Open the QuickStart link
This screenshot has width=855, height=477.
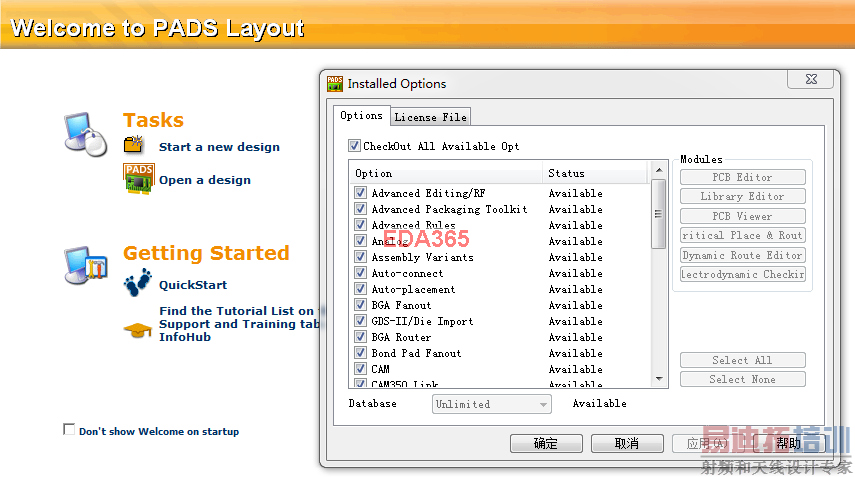pyautogui.click(x=192, y=285)
